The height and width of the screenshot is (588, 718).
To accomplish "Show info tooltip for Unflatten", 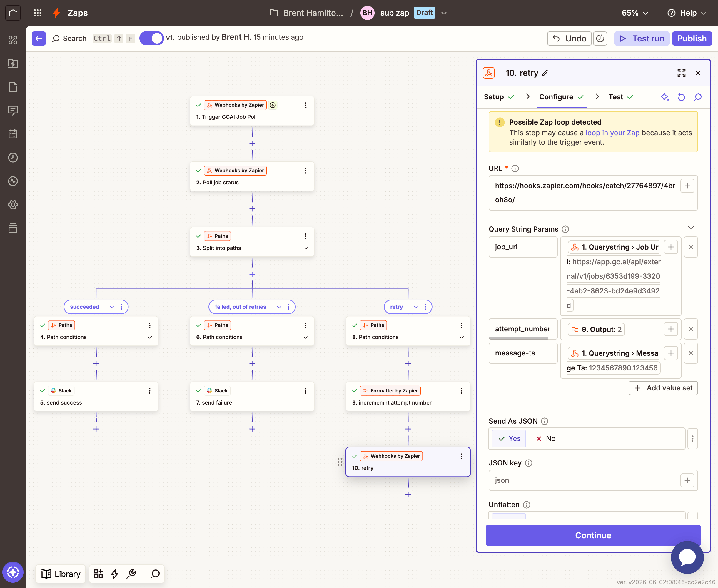I will tap(526, 505).
